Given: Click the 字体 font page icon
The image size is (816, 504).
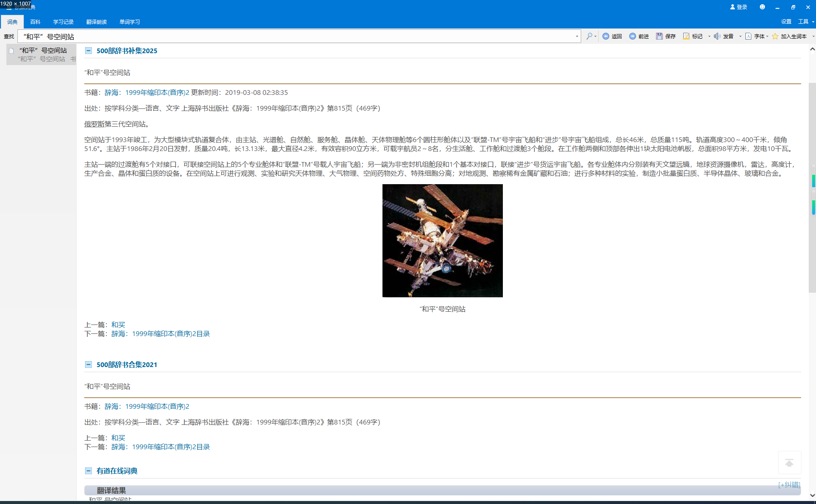Looking at the screenshot, I should 748,36.
